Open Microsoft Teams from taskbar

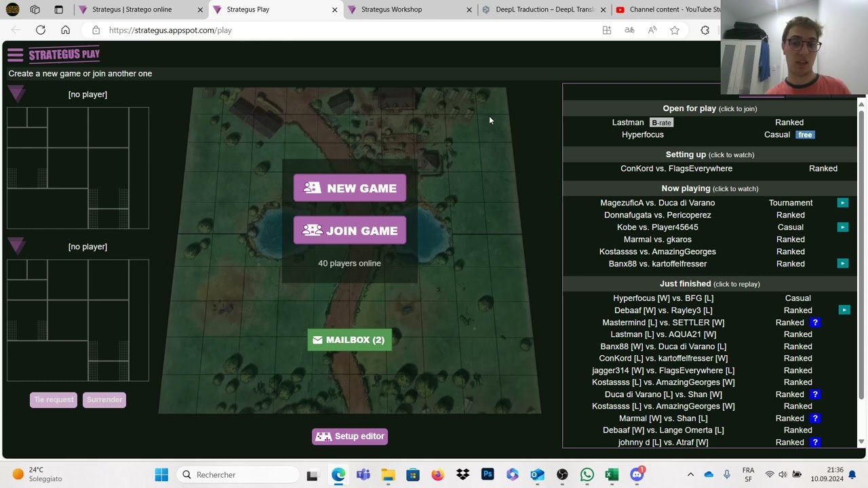pos(363,475)
